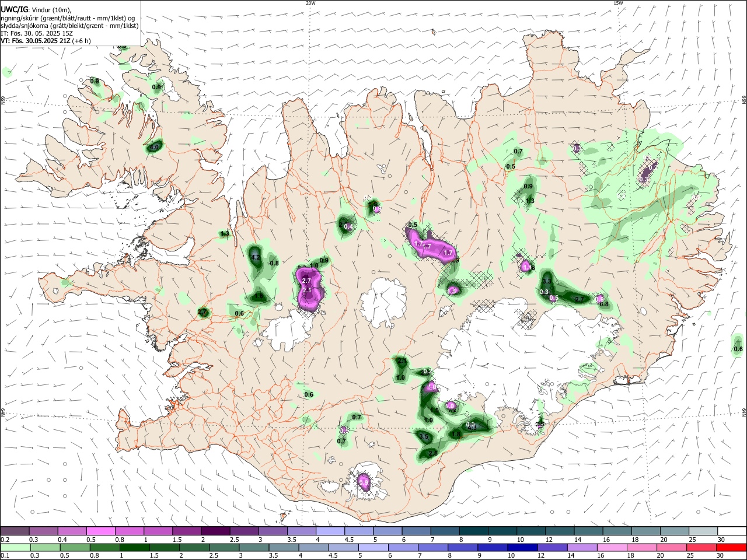
Task: Click the white Hofsjökull glacier in central Iceland
Action: (383, 302)
